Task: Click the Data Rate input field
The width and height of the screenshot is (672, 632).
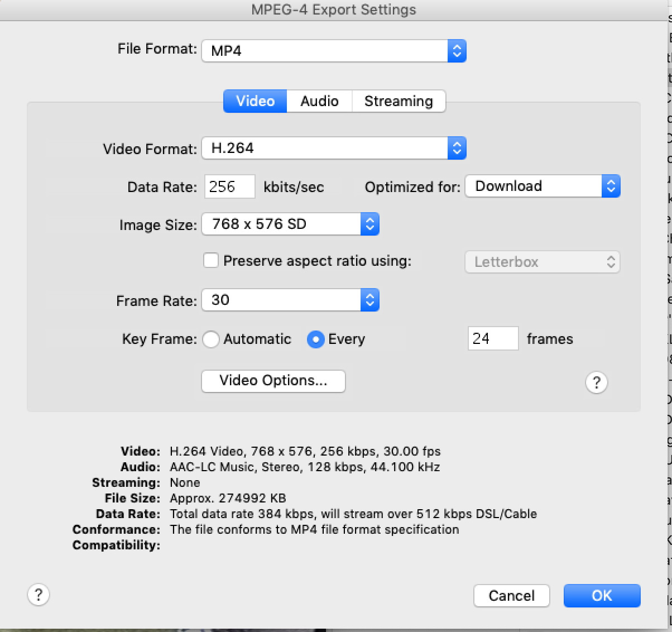Action: 229,186
